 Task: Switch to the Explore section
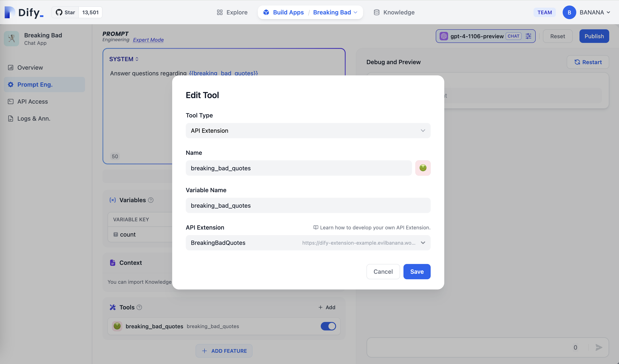pos(236,12)
